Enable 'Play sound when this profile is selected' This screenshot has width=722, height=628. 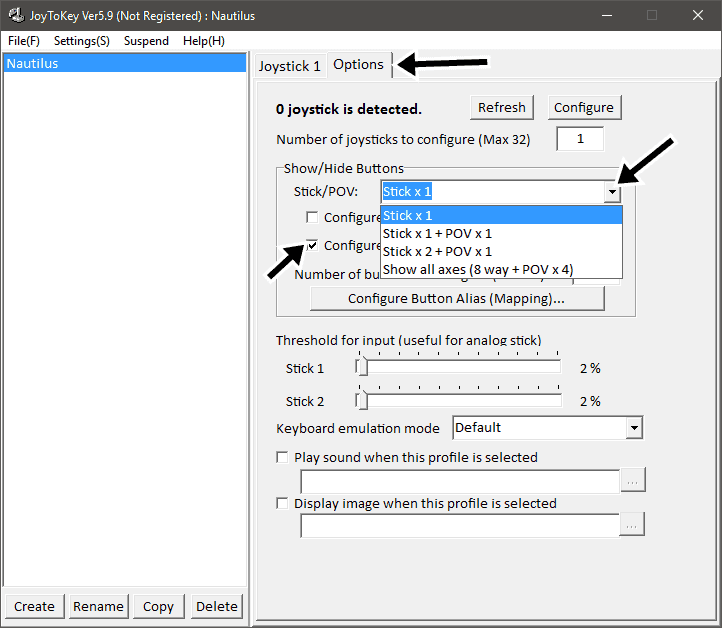(x=282, y=457)
